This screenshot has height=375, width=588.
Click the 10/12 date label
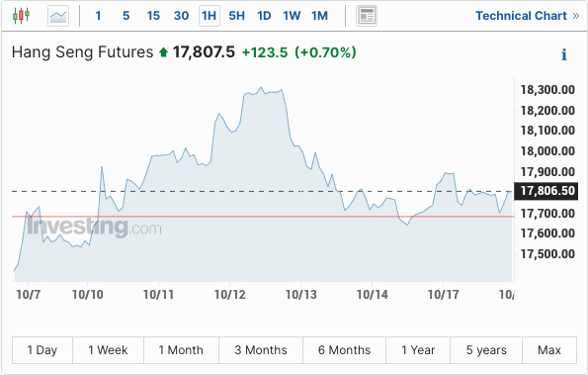tap(230, 295)
